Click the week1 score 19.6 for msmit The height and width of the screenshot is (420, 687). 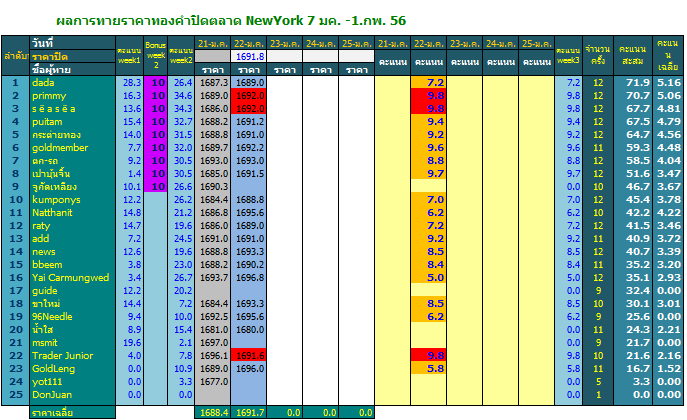pyautogui.click(x=130, y=342)
